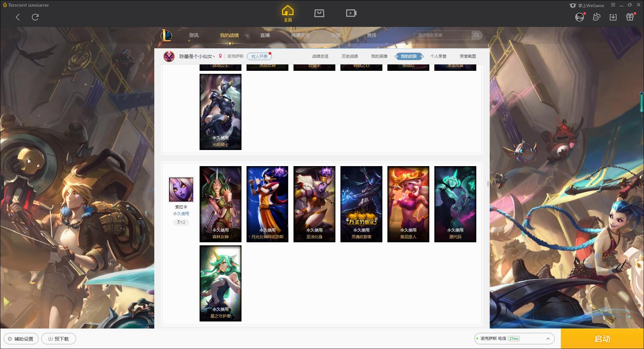Click the 找人开黑 button

point(259,56)
